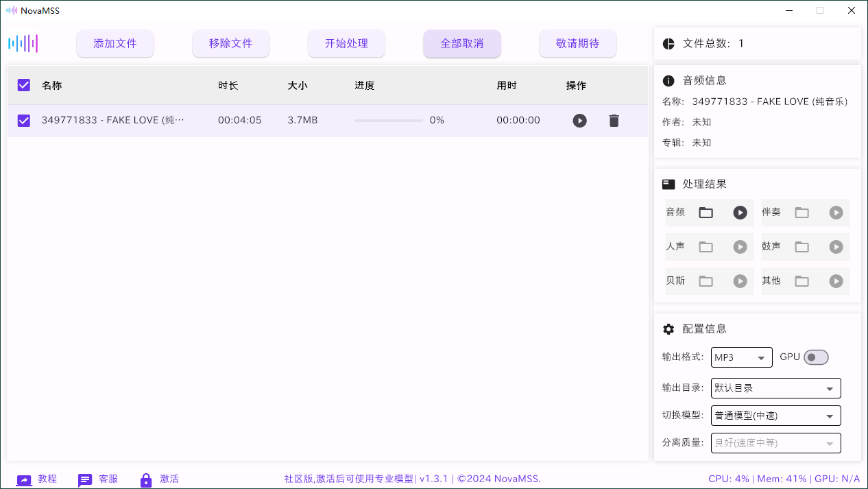
Task: Toggle the select-all checkbox in header
Action: [x=23, y=85]
